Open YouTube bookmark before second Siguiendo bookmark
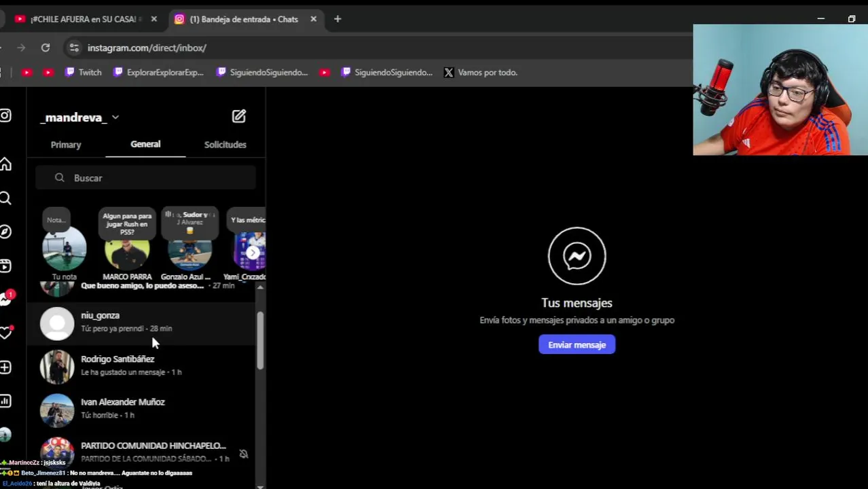This screenshot has height=489, width=868. 324,72
